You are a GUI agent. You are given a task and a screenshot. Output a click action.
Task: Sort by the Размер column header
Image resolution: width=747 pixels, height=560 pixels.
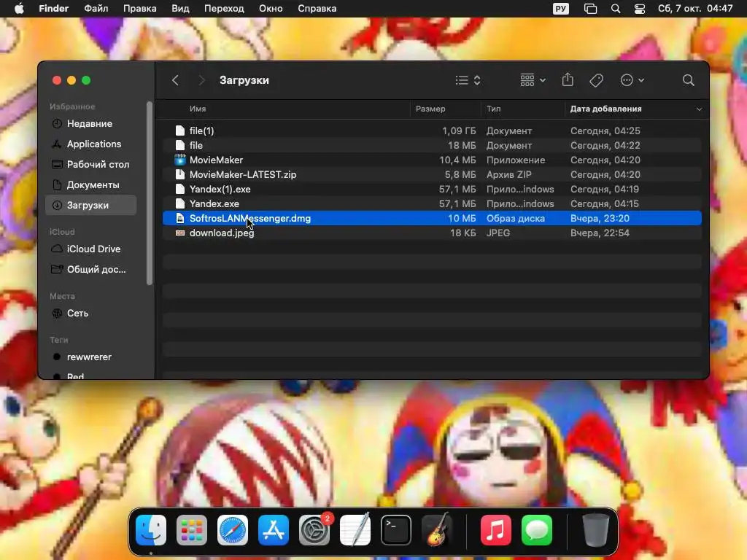pos(430,109)
